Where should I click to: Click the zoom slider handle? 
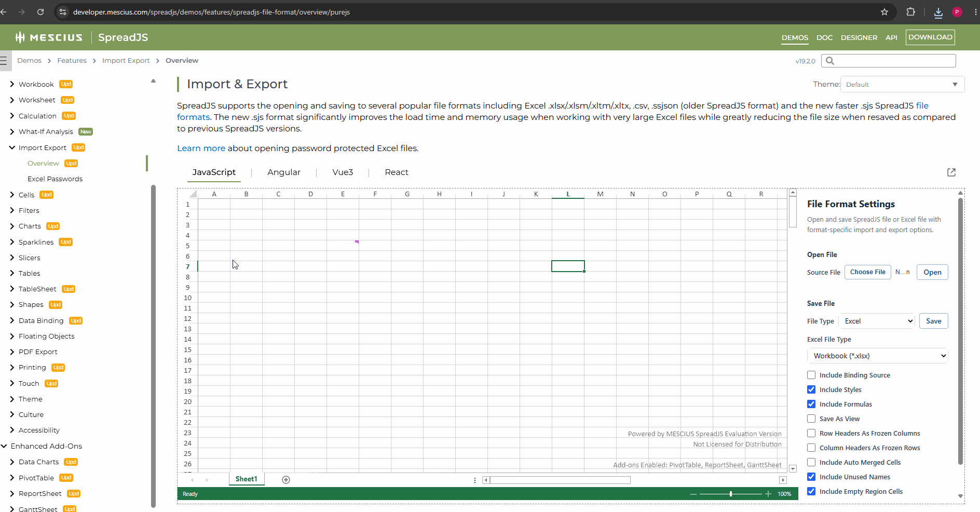(731, 494)
